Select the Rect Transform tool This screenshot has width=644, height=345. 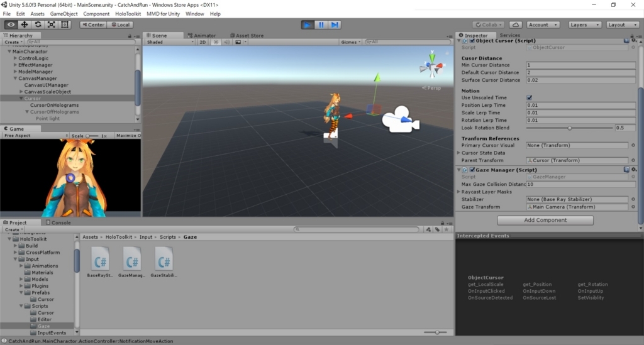coord(65,25)
